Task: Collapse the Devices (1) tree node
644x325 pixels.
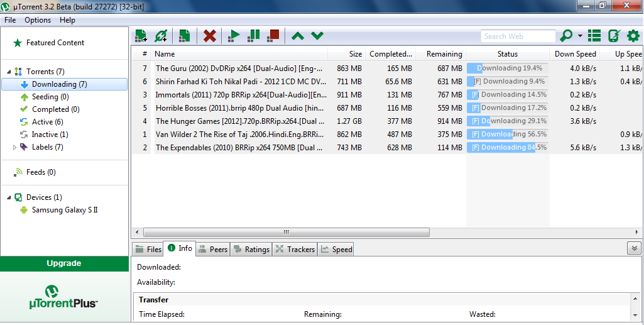Action: [x=9, y=197]
